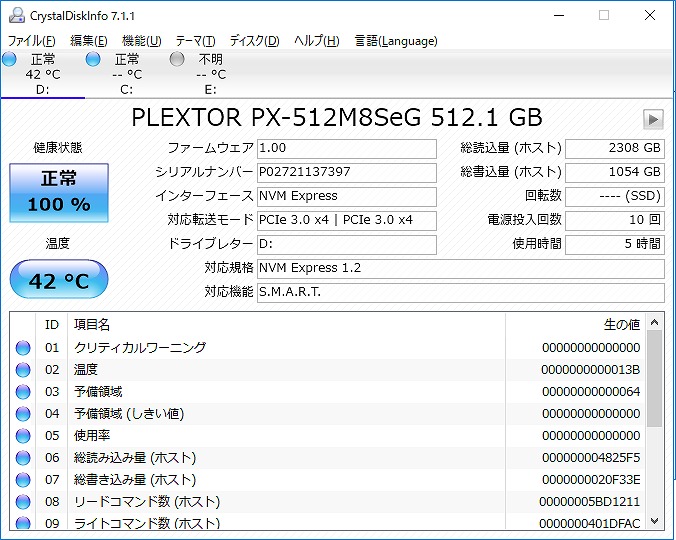Click raw value 00000005BD1211
The height and width of the screenshot is (540, 676).
(589, 502)
